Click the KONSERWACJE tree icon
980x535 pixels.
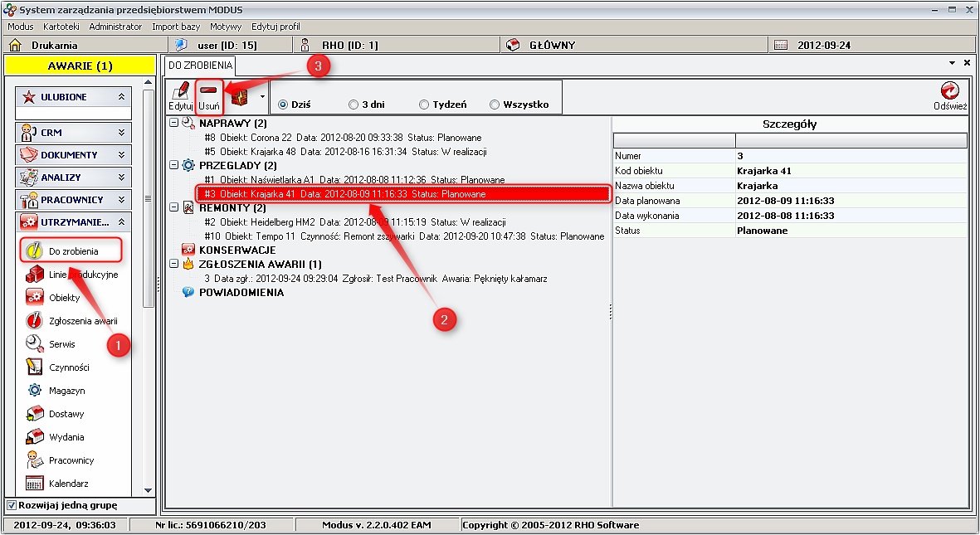tap(188, 250)
